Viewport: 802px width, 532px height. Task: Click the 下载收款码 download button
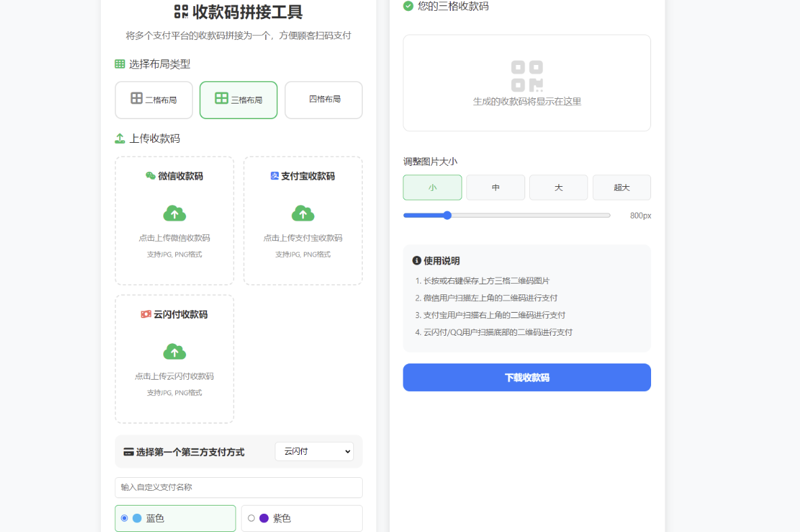pos(527,377)
